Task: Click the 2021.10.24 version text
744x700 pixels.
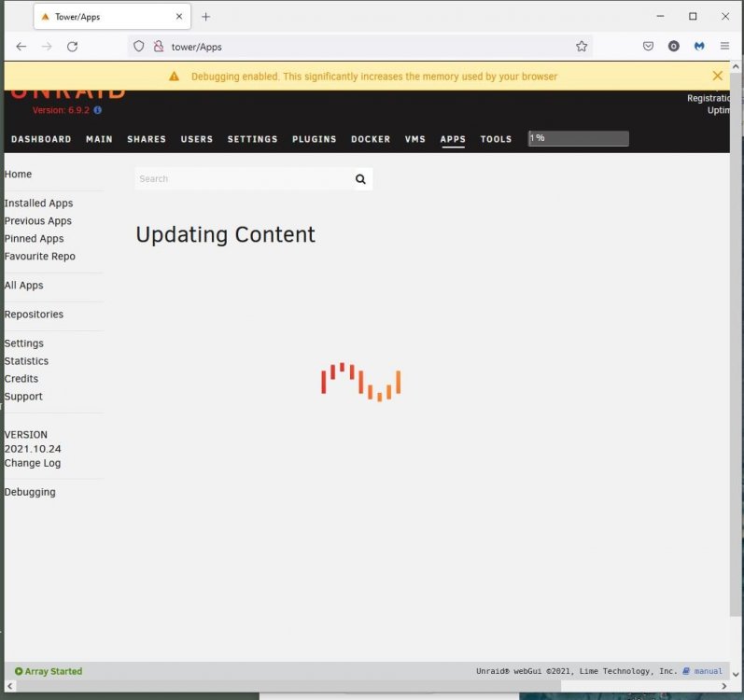Action: pos(33,449)
